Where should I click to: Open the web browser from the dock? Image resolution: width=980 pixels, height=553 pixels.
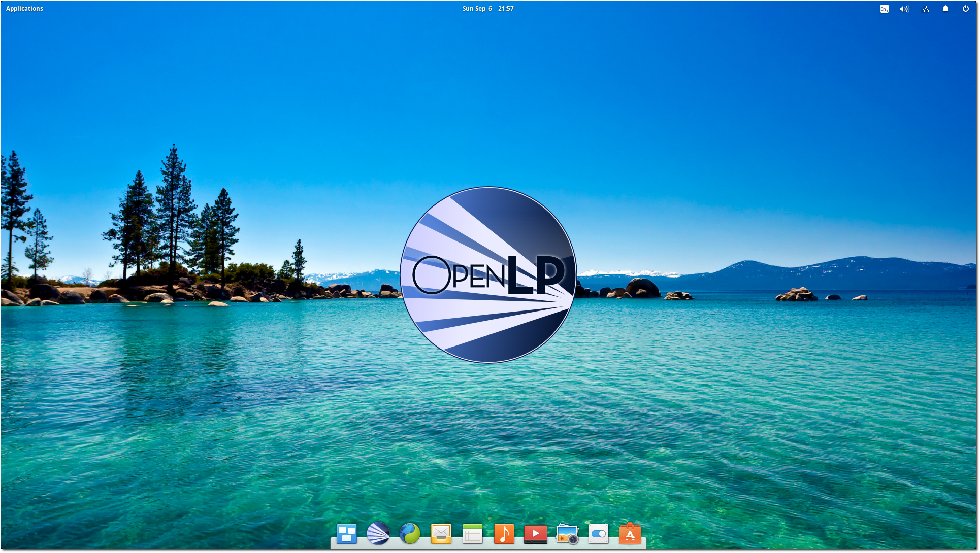click(410, 534)
